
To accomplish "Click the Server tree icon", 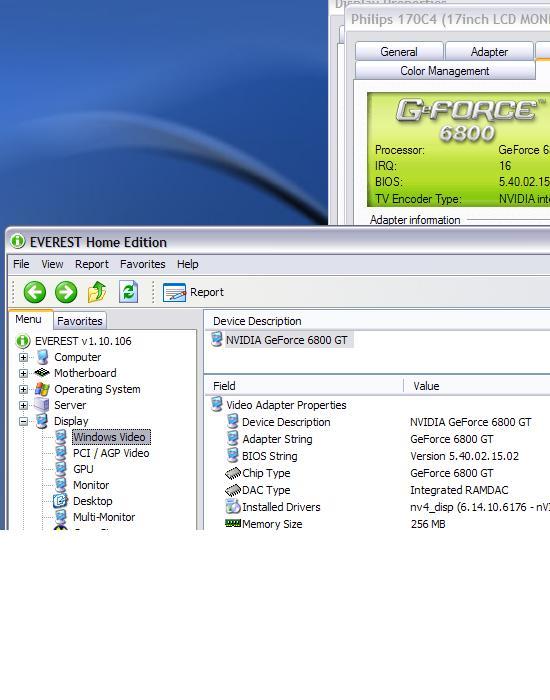I will pyautogui.click(x=42, y=405).
